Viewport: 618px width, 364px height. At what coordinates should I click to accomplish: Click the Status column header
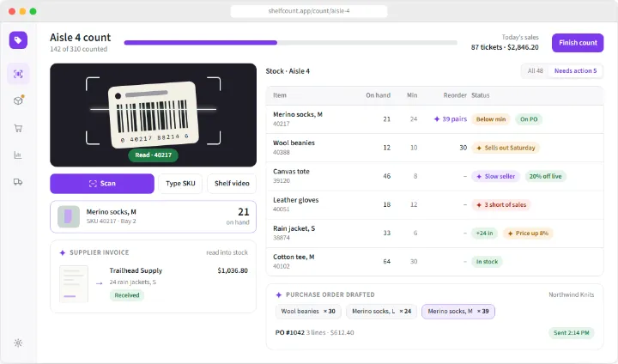481,95
